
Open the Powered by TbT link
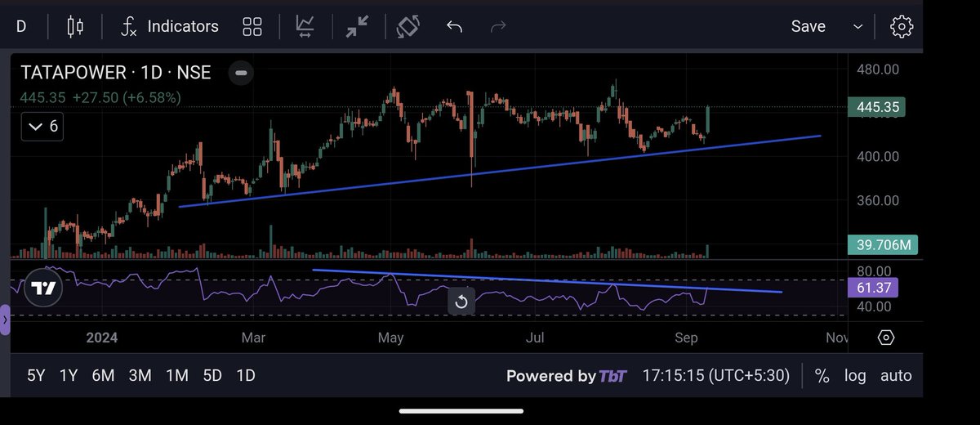[x=567, y=376]
